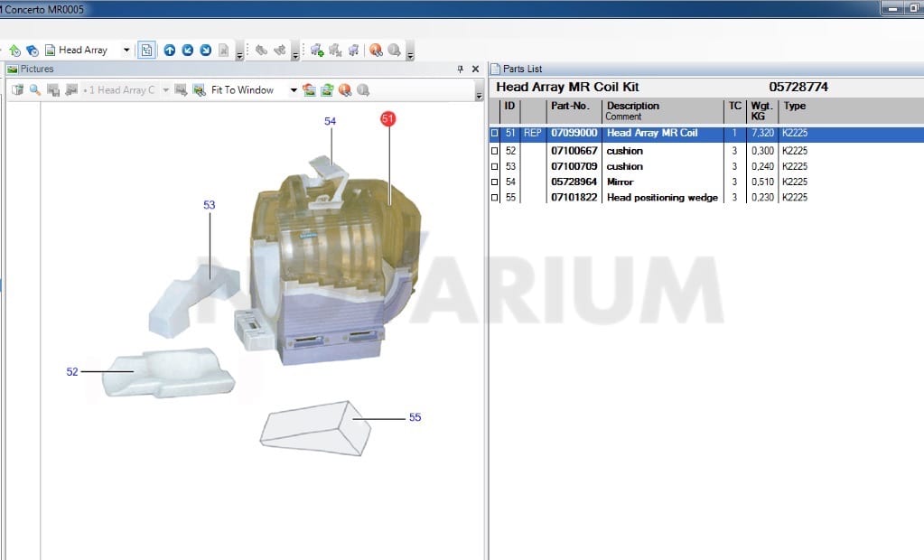Click the greyed copy pictures icon
924x560 pixels.
coord(53,90)
